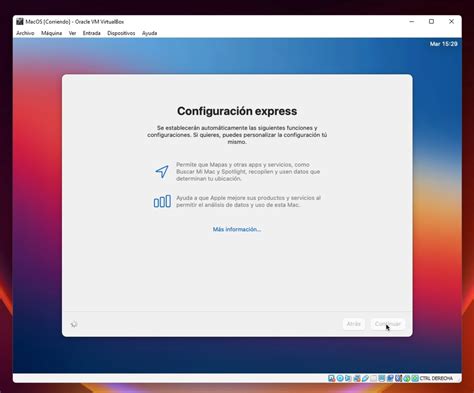This screenshot has width=474, height=393.
Task: Click the spinning progress indicator in the dialog
Action: coord(74,324)
